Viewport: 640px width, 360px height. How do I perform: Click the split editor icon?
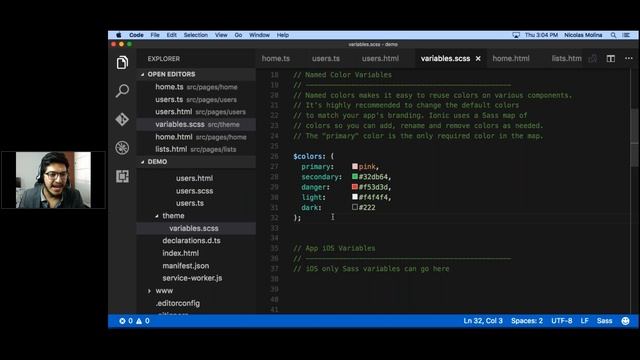[610, 58]
